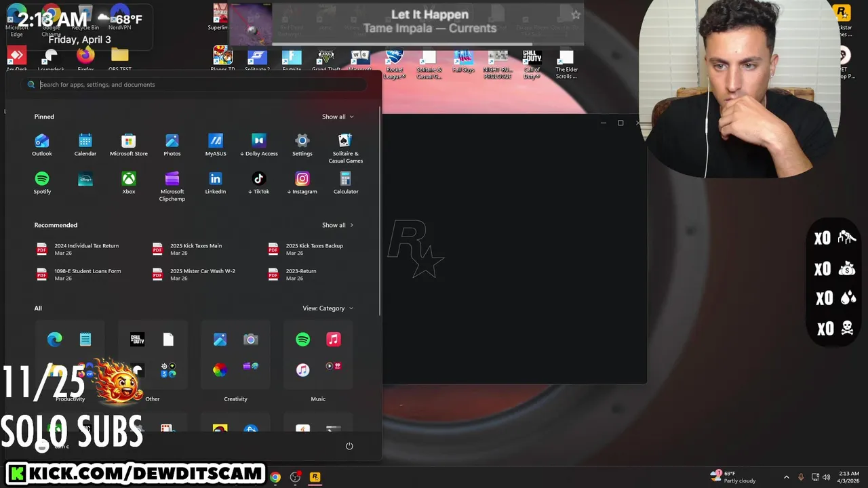Image resolution: width=868 pixels, height=488 pixels.
Task: Expand pinned apps with Show all
Action: [338, 117]
